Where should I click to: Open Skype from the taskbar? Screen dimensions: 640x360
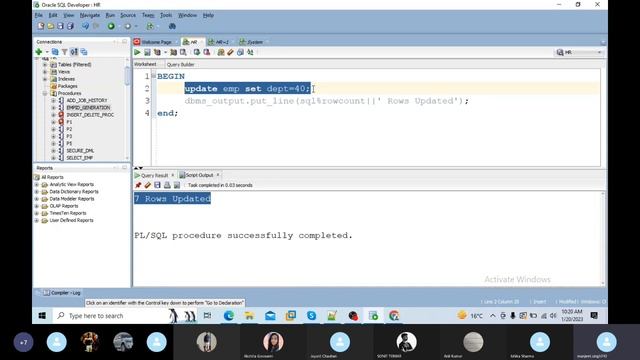[311, 316]
